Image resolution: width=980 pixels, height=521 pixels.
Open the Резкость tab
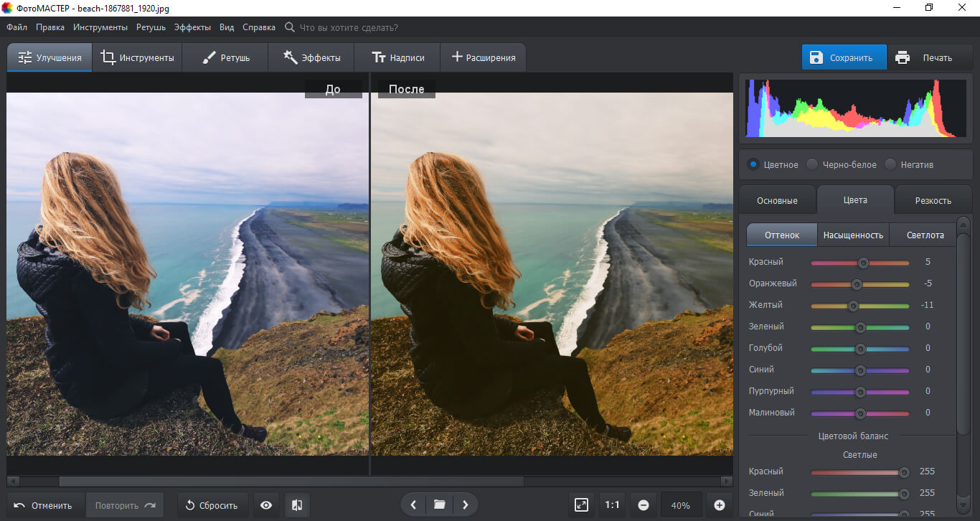click(x=933, y=200)
